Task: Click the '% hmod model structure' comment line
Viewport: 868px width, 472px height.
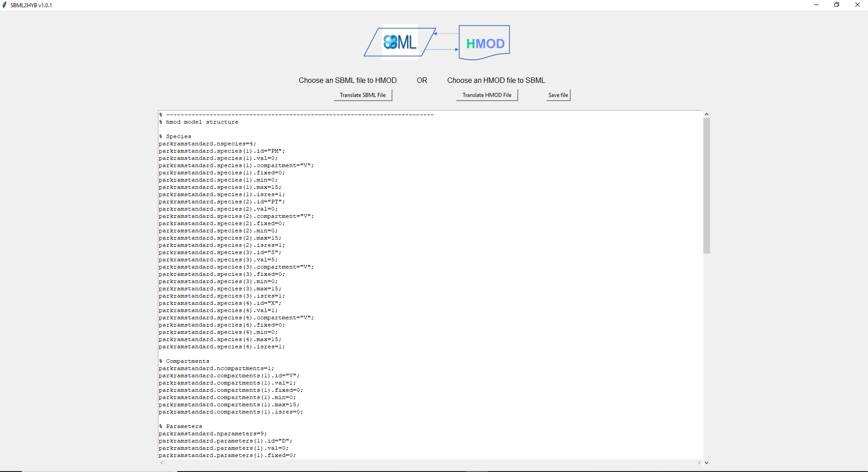Action: tap(199, 122)
